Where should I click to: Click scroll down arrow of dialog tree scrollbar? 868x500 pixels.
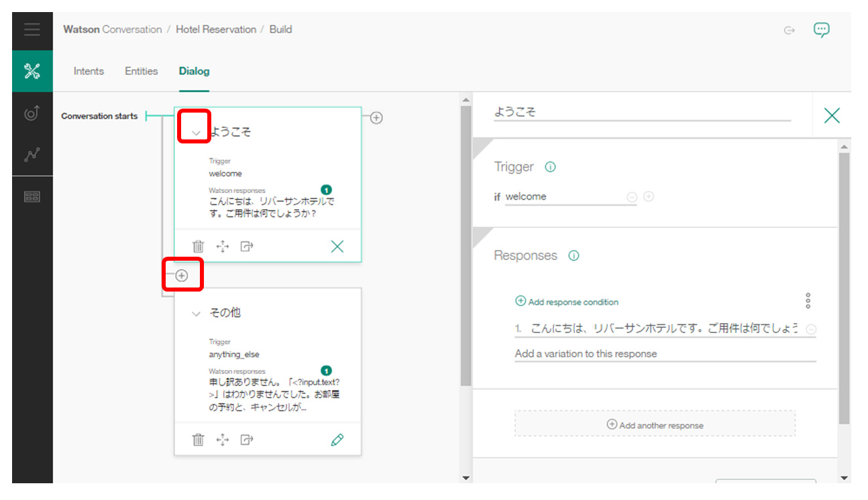click(x=466, y=478)
